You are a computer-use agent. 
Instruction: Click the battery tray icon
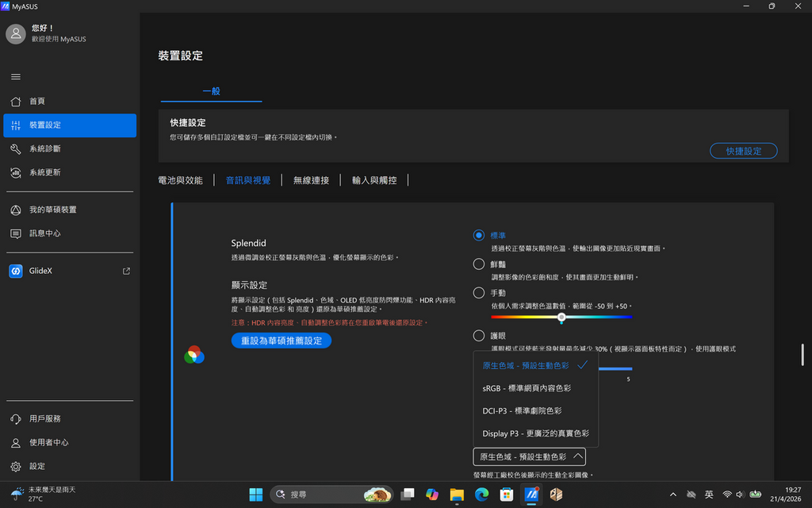[x=756, y=495]
